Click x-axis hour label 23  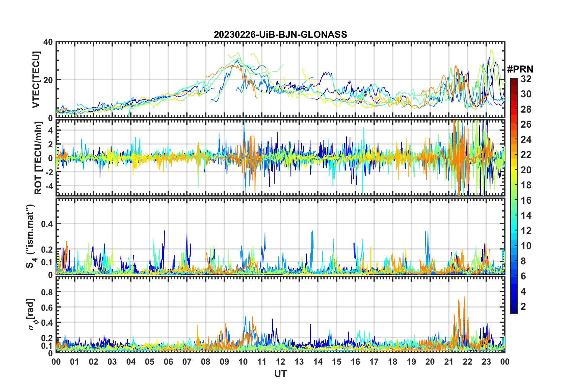point(486,362)
